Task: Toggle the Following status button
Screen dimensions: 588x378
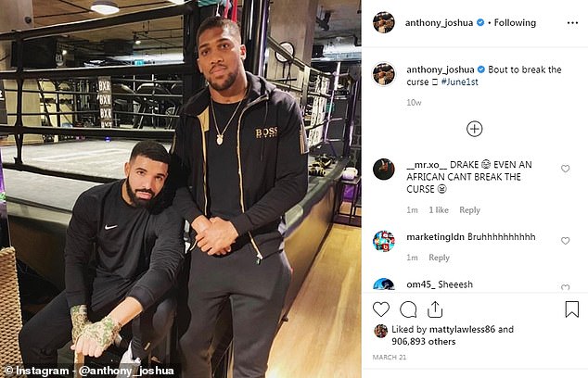Action: point(515,23)
